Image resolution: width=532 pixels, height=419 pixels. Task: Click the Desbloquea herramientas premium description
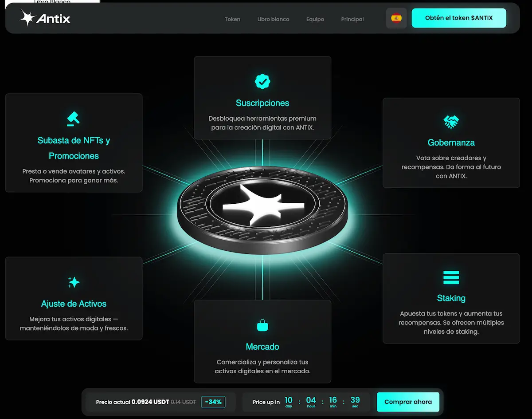[262, 123]
